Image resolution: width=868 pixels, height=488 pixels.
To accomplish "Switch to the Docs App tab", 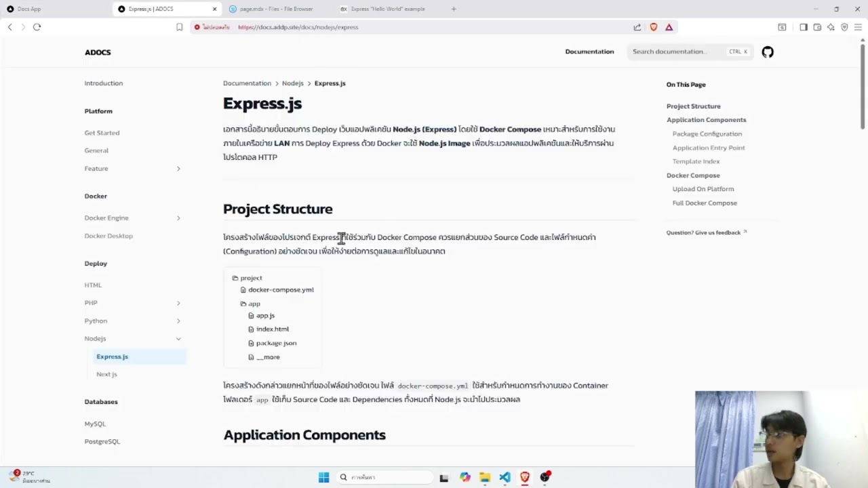I will coord(54,9).
